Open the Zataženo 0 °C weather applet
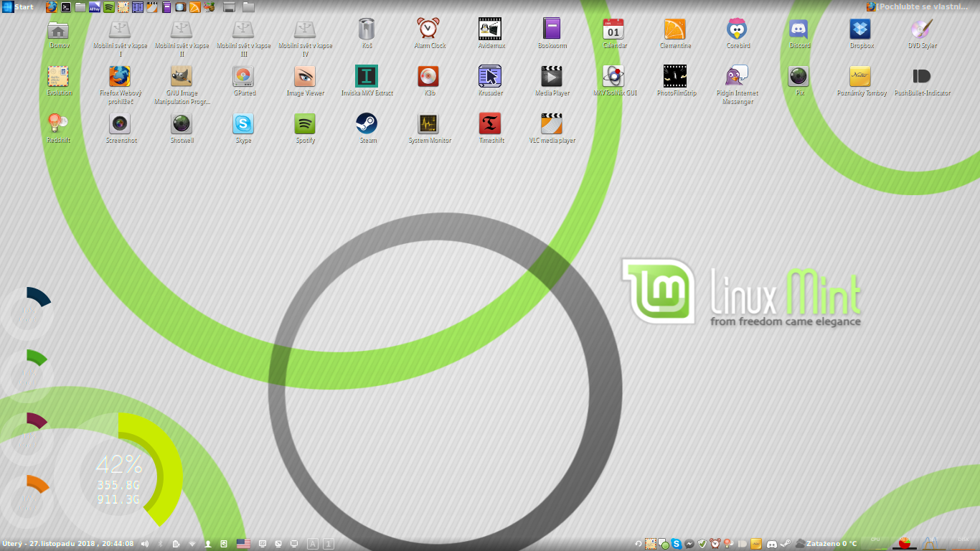Screen dimensions: 980x551 click(826, 544)
